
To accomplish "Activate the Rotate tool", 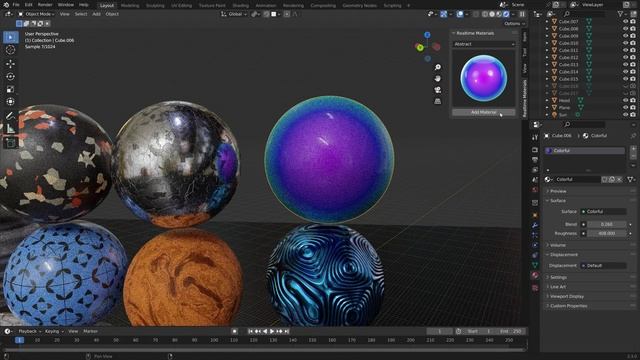I will click(11, 76).
